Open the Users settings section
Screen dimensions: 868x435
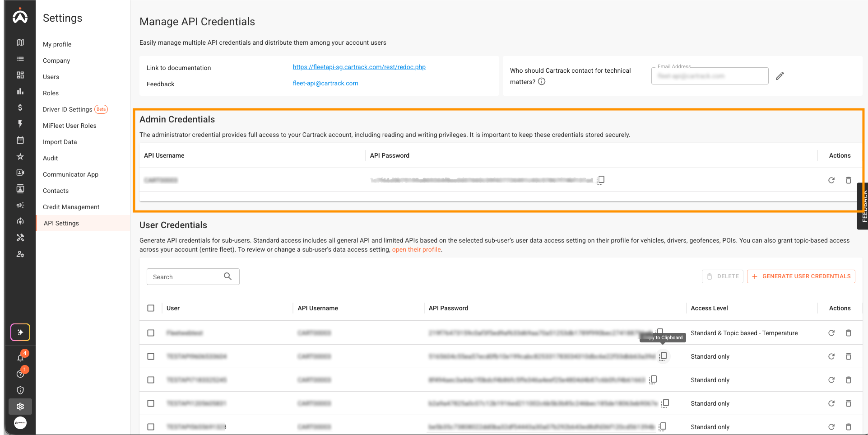coord(51,77)
